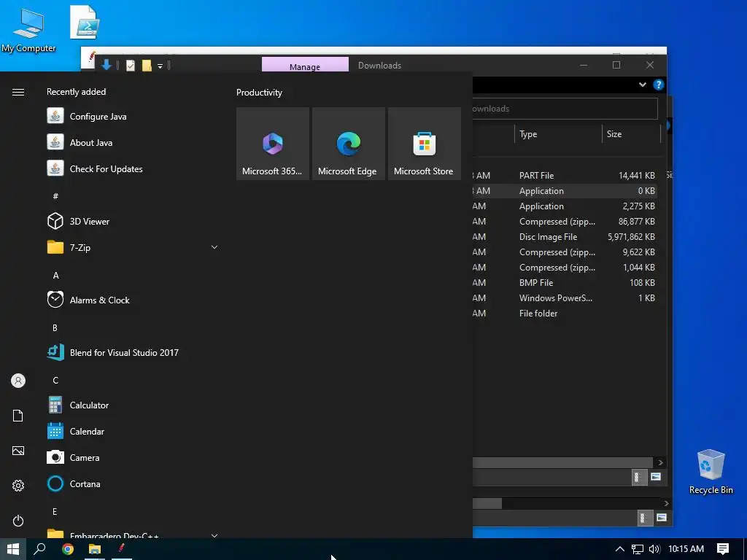This screenshot has width=747, height=560.
Task: Jump to letter A section header
Action: pos(55,275)
